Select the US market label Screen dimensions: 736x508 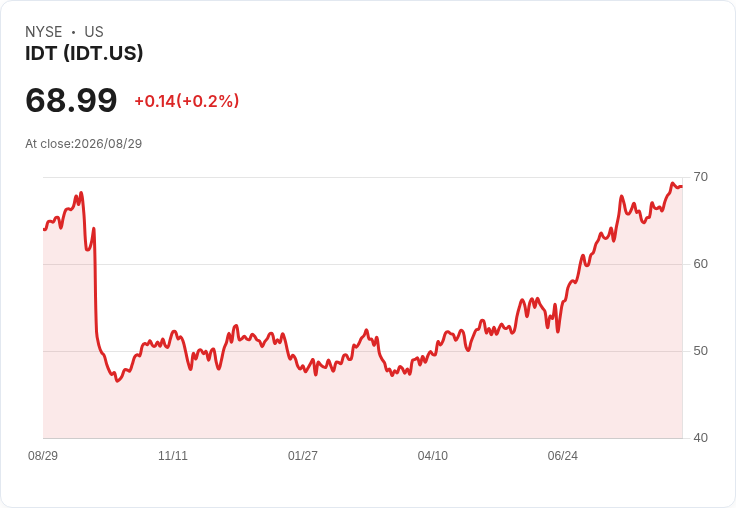94,32
